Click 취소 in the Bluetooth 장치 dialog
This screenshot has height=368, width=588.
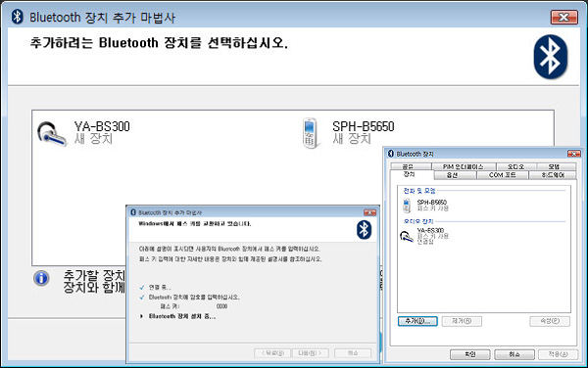click(x=514, y=354)
